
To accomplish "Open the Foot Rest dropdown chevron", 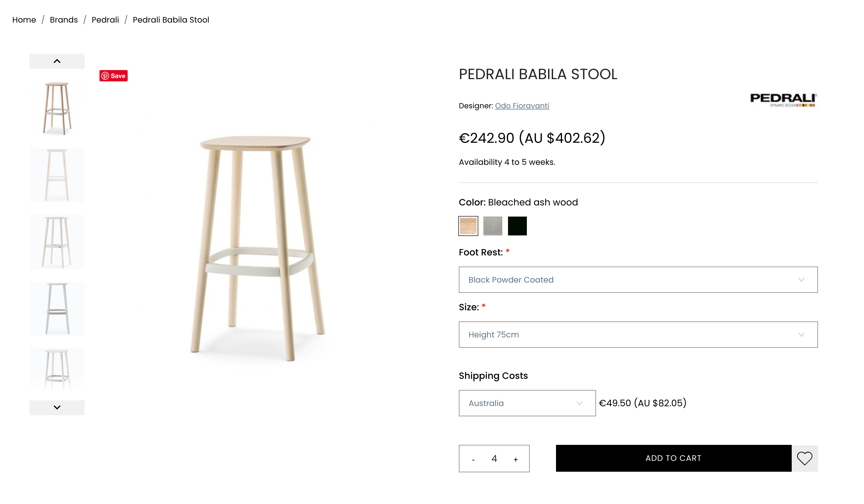I will [x=801, y=280].
